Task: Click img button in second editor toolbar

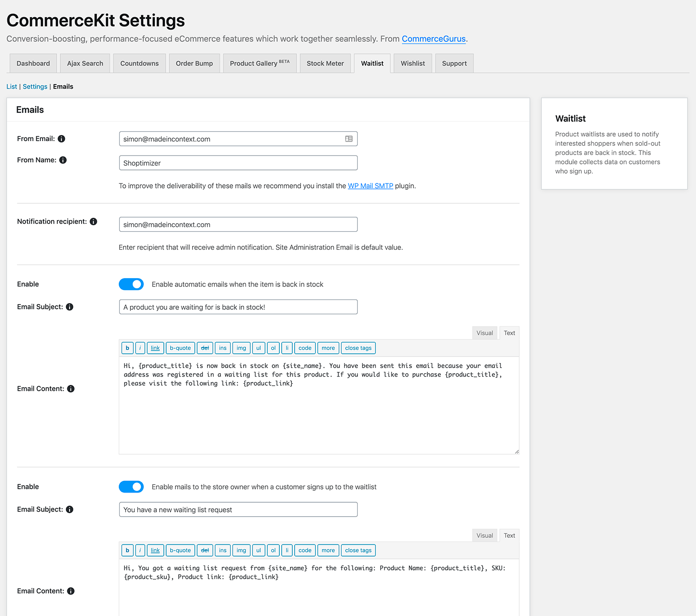Action: pyautogui.click(x=241, y=550)
